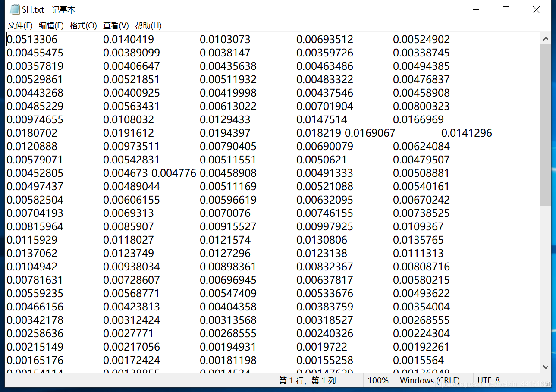Click the value 0.00406647

click(x=132, y=66)
